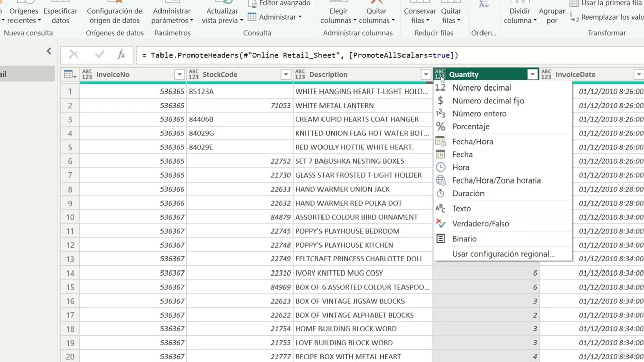Click StockCode cell 85123A
The height and width of the screenshot is (362, 644).
click(239, 92)
